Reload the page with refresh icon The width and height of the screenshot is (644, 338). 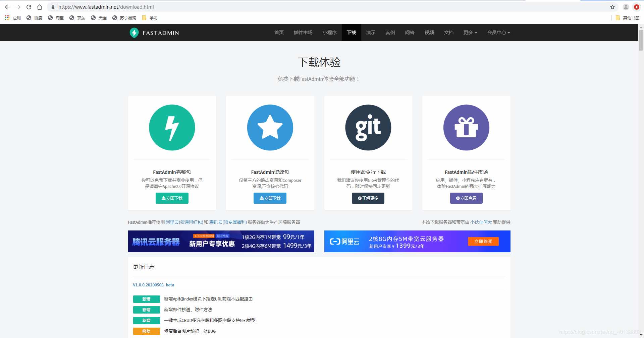[x=29, y=7]
